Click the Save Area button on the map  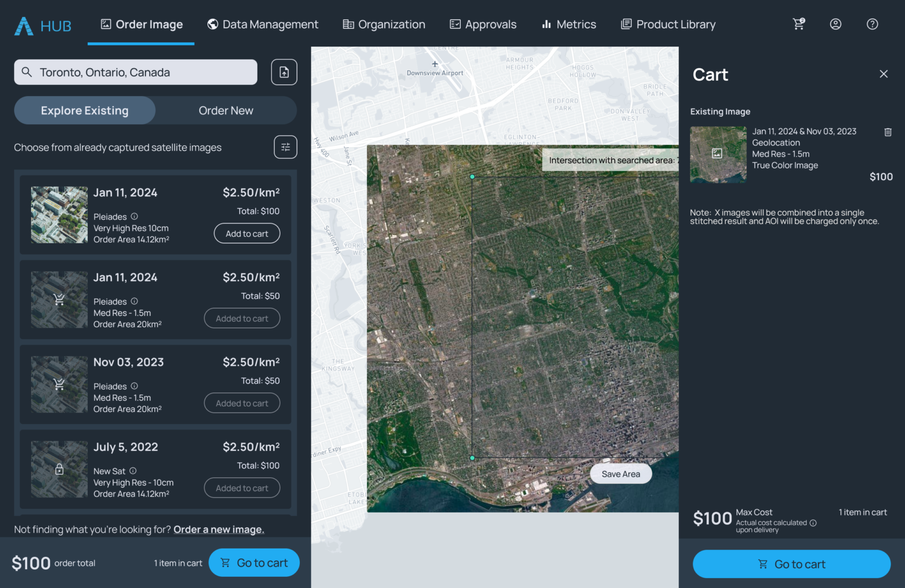point(620,474)
